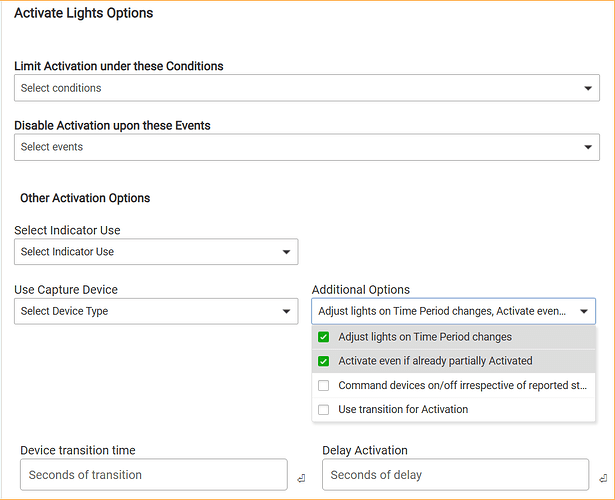Focus the Seconds of transition input field

(x=150, y=475)
